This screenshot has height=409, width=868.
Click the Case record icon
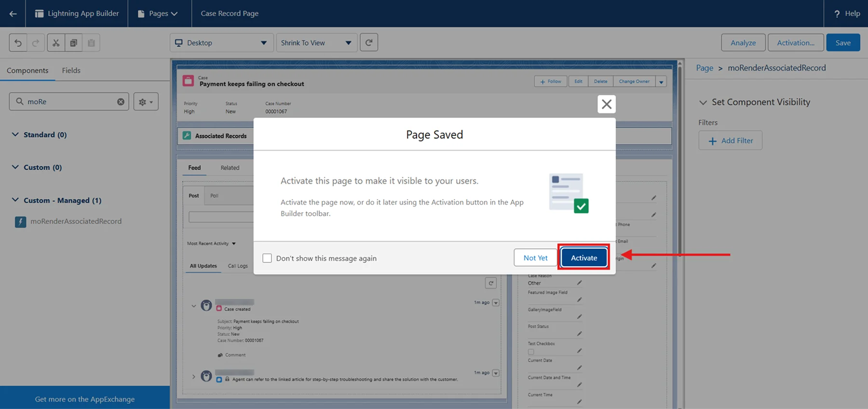click(189, 81)
